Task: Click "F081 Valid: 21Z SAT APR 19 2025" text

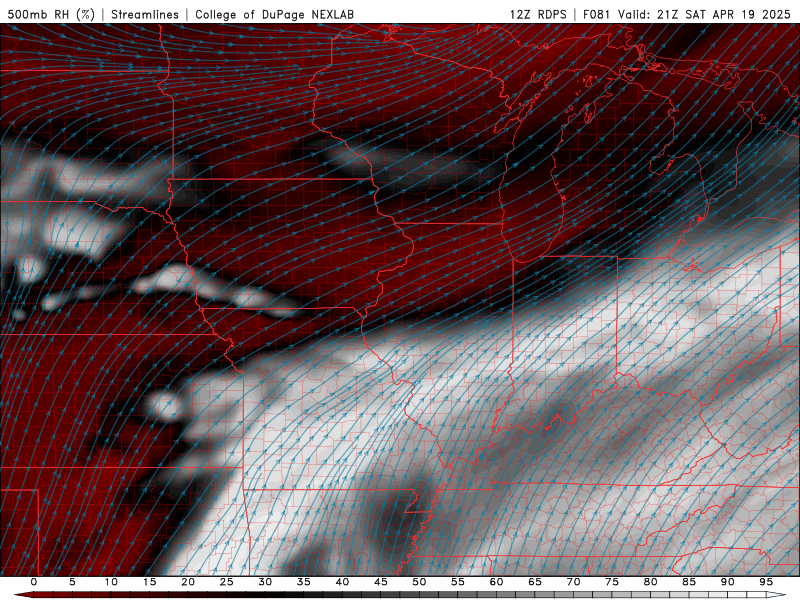Action: 687,14
